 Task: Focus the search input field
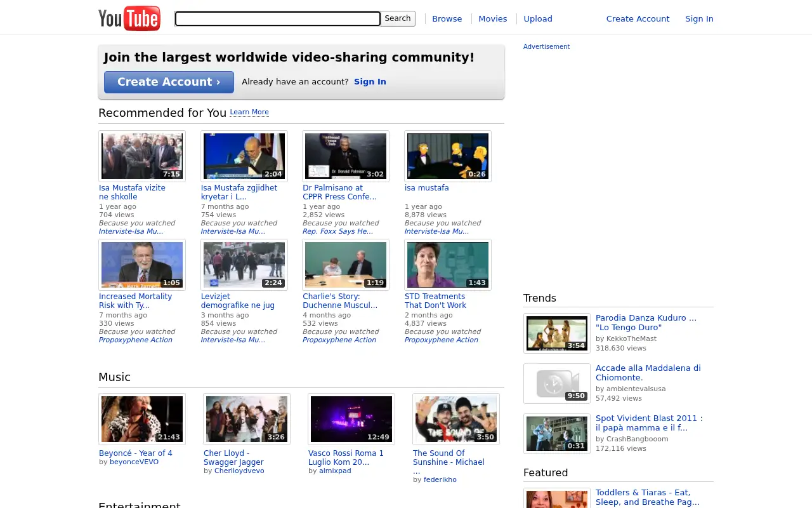(x=277, y=19)
